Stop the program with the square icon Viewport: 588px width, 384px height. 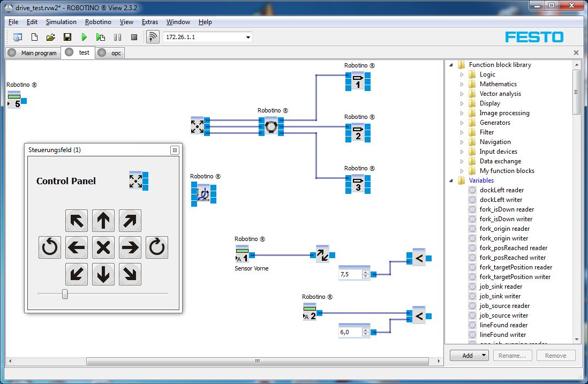click(134, 37)
